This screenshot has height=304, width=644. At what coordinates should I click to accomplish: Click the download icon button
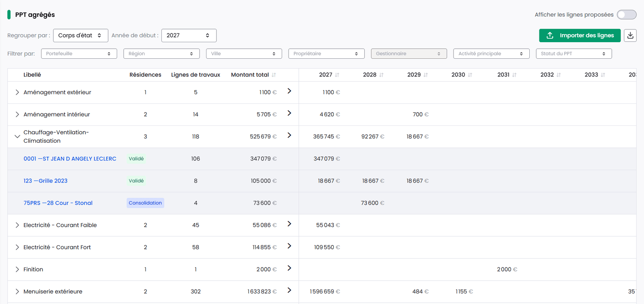click(630, 35)
